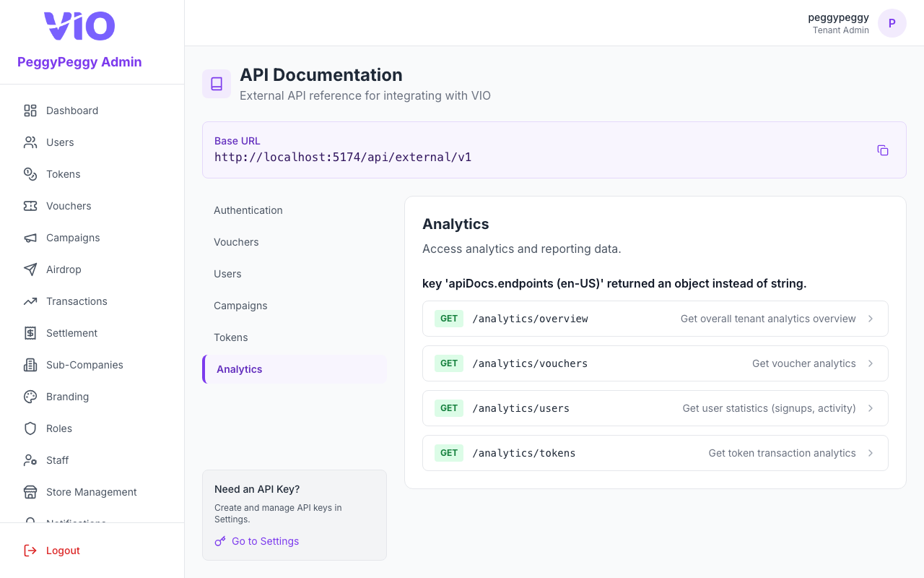Open Transactions in the sidebar
This screenshot has height=578, width=924.
tap(92, 301)
